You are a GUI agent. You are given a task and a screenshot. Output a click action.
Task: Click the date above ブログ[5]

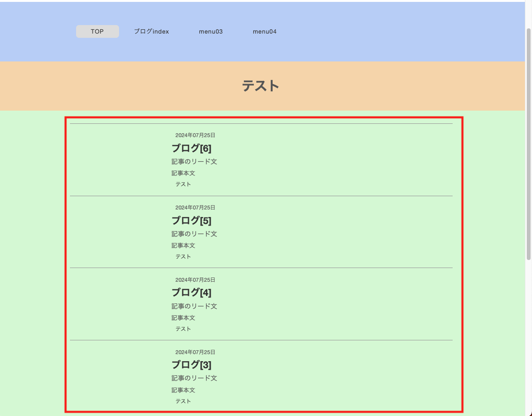tap(195, 208)
